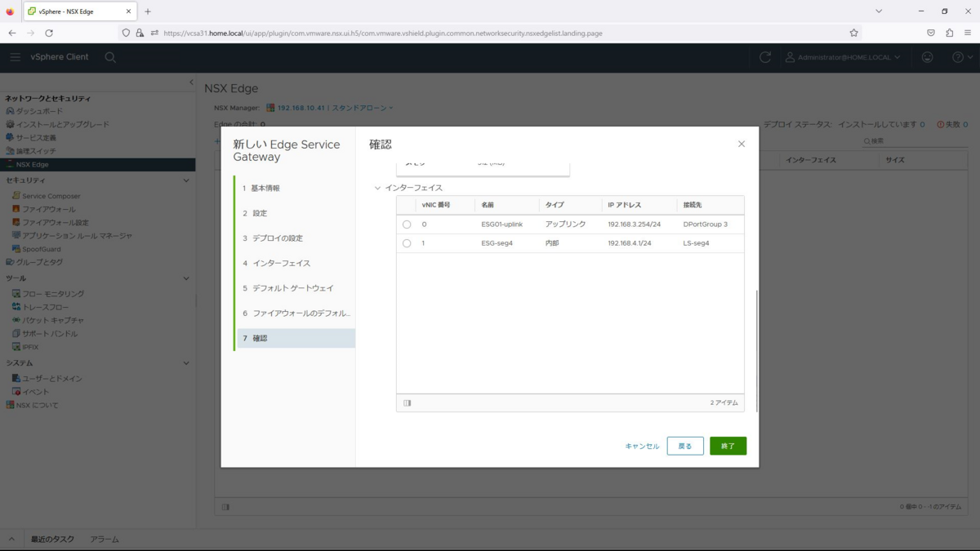Open the feedback smiley icon
This screenshot has width=980, height=551.
(927, 57)
